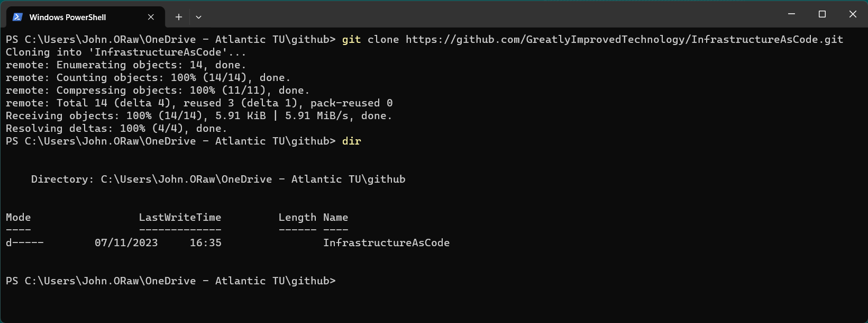This screenshot has height=323, width=868.
Task: Close the Windows PowerShell tab
Action: pyautogui.click(x=151, y=17)
